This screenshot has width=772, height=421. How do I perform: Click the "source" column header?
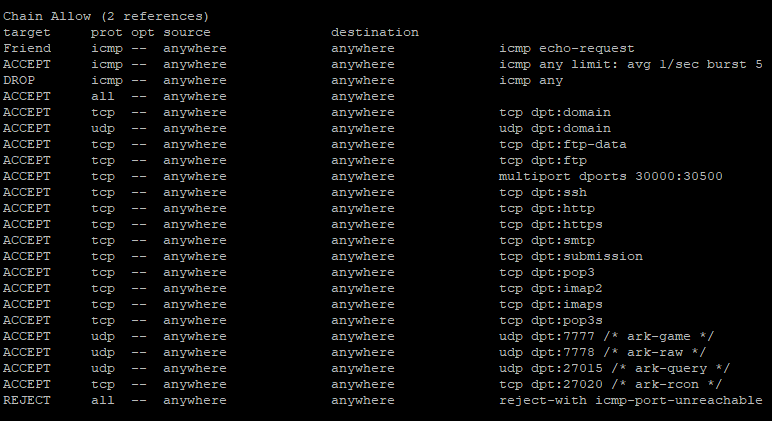pos(187,32)
